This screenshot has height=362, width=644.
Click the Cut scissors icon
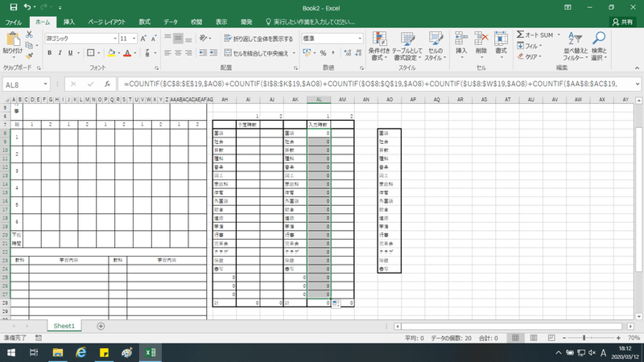29,35
